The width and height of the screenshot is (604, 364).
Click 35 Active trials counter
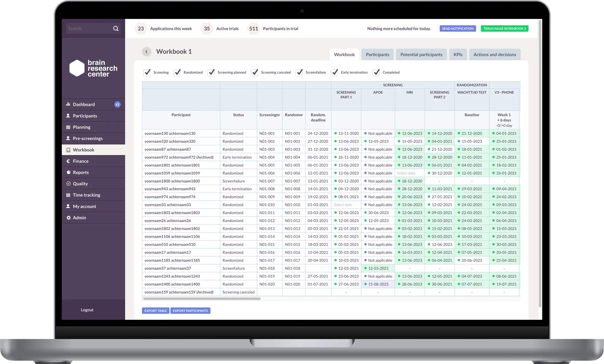220,29
